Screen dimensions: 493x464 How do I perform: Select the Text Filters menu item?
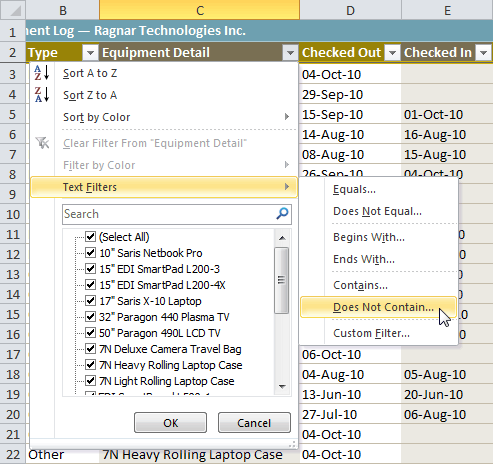coord(163,187)
